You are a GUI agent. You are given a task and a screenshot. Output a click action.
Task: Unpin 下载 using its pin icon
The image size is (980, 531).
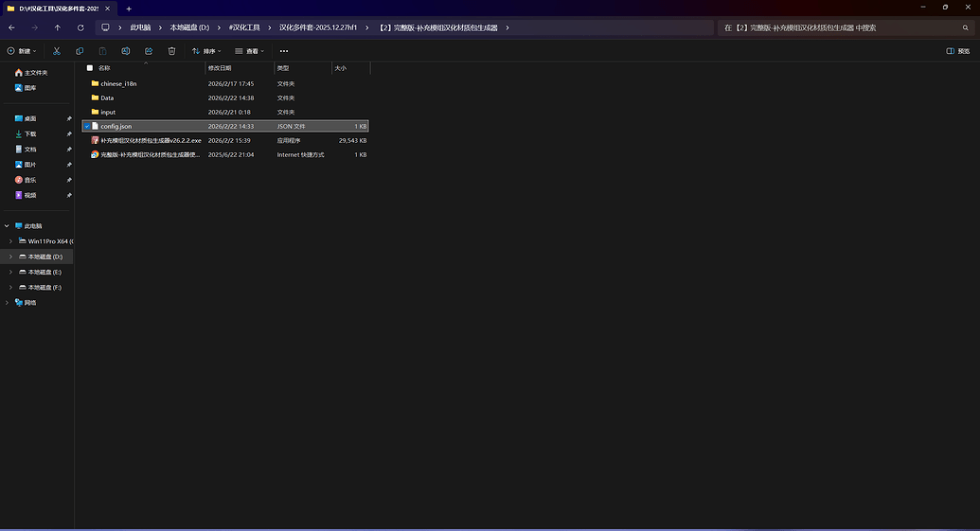click(69, 133)
